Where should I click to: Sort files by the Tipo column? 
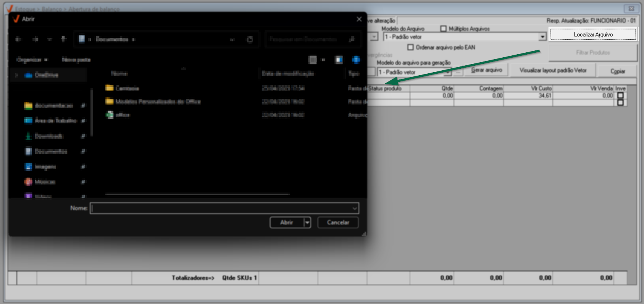coord(354,74)
